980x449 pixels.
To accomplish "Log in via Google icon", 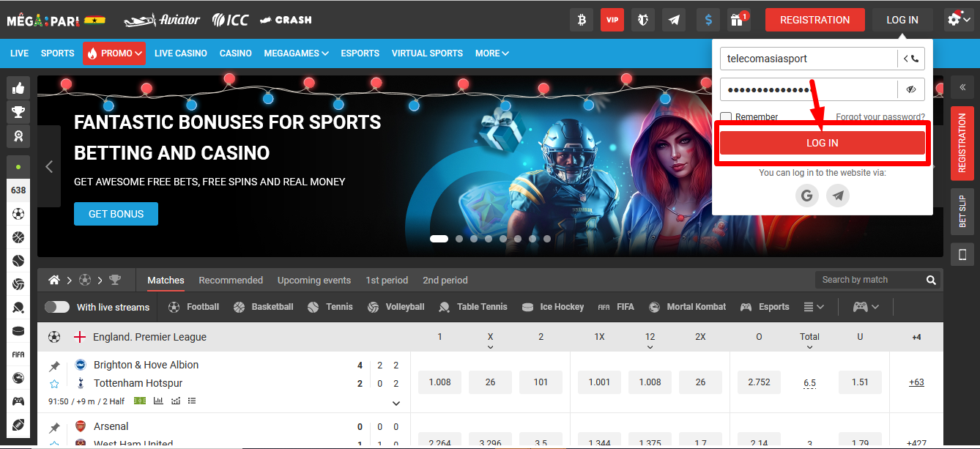I will coord(807,196).
